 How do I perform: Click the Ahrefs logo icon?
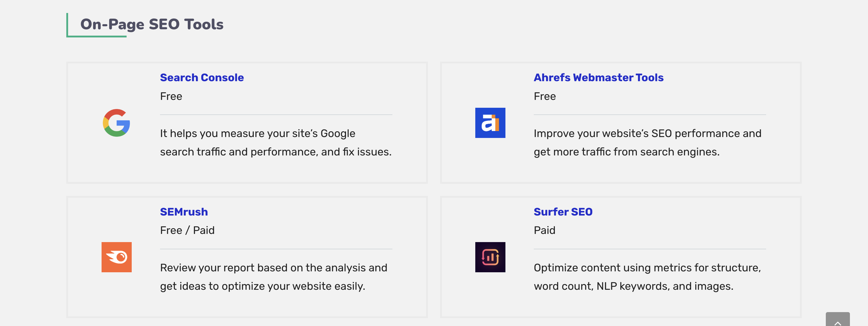[490, 123]
